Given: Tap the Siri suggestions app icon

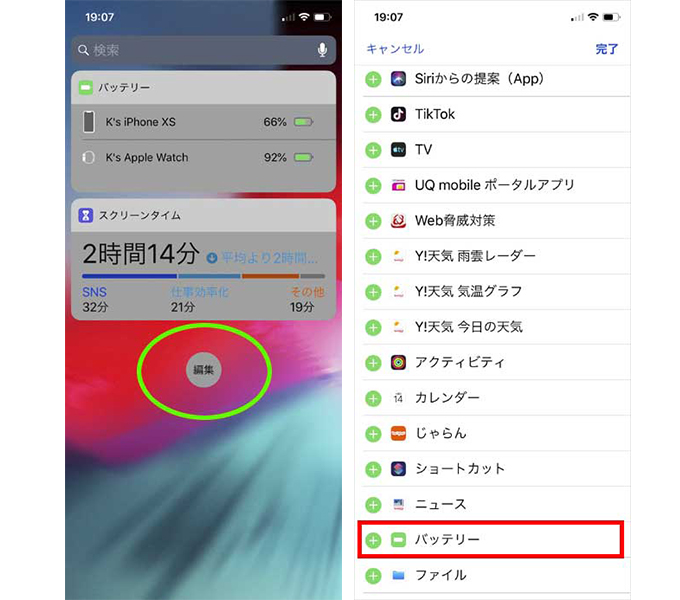Looking at the screenshot, I should click(x=398, y=79).
